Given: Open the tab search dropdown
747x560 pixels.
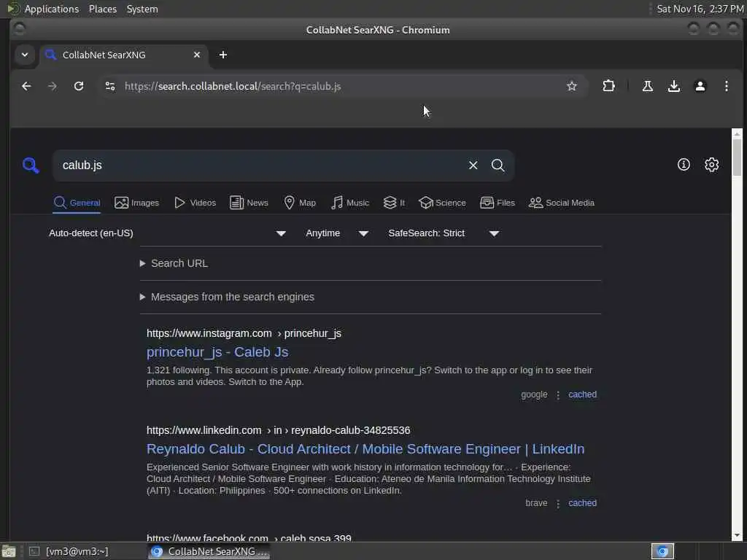Looking at the screenshot, I should tap(25, 55).
